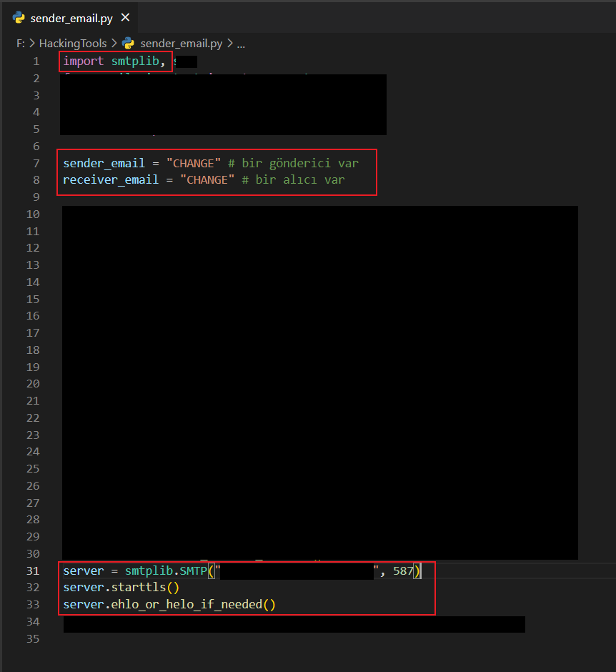
Task: Open the F: drive breadcrumb segment
Action: point(21,44)
